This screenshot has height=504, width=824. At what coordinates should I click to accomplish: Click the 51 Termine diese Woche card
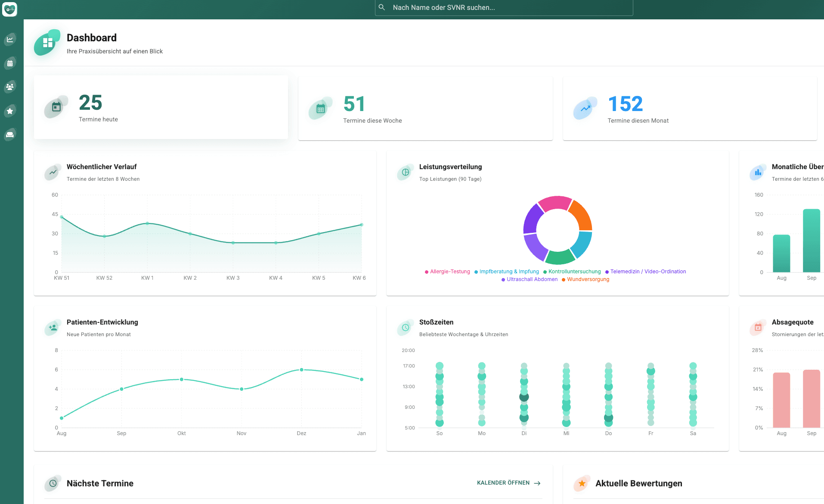coord(425,108)
